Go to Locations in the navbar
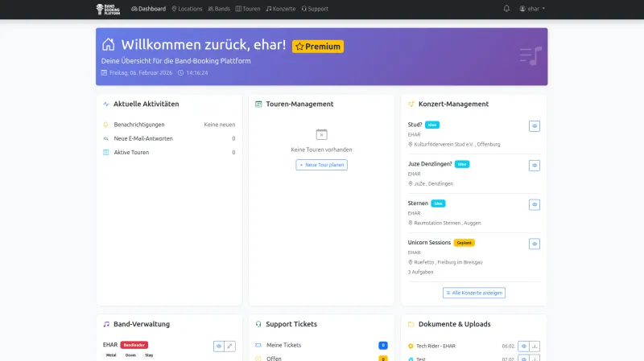The height and width of the screenshot is (361, 644). pyautogui.click(x=187, y=9)
